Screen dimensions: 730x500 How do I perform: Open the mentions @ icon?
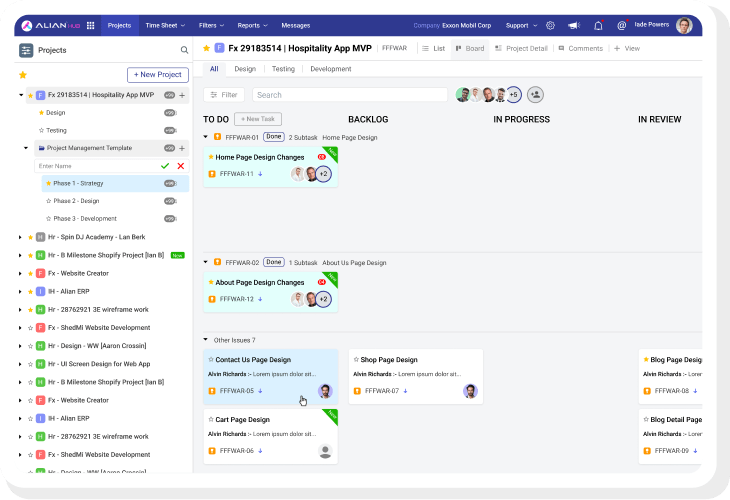click(x=622, y=26)
